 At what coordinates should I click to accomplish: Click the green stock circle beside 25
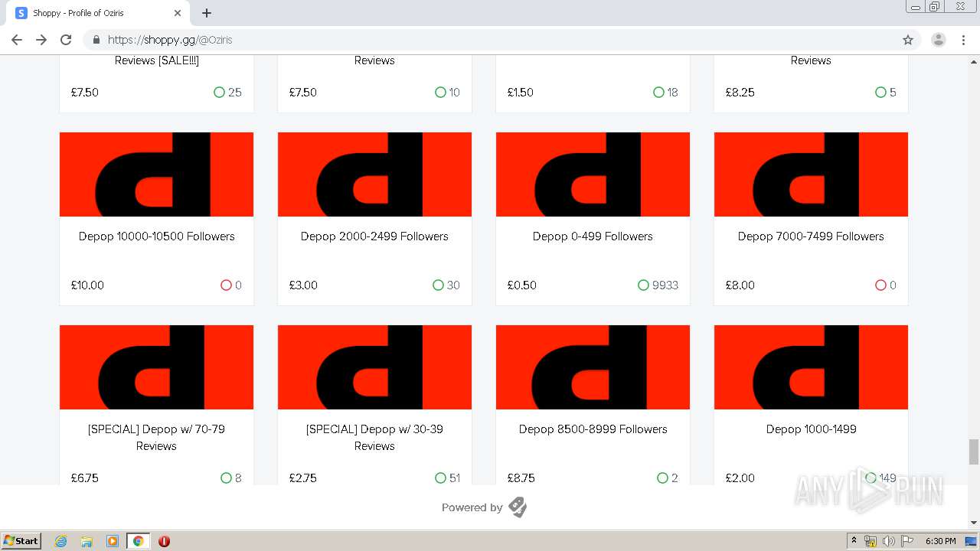(x=219, y=93)
